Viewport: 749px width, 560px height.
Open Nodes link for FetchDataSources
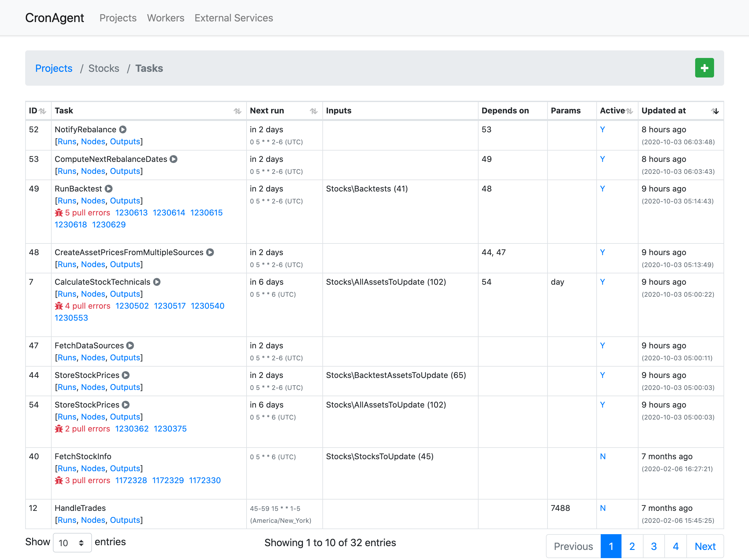pyautogui.click(x=93, y=357)
